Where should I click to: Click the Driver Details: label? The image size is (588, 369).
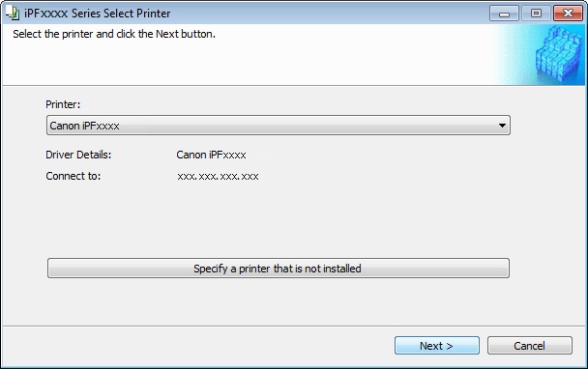tap(78, 155)
